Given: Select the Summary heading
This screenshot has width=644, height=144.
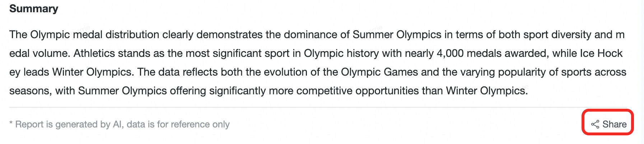Looking at the screenshot, I should coord(34,9).
